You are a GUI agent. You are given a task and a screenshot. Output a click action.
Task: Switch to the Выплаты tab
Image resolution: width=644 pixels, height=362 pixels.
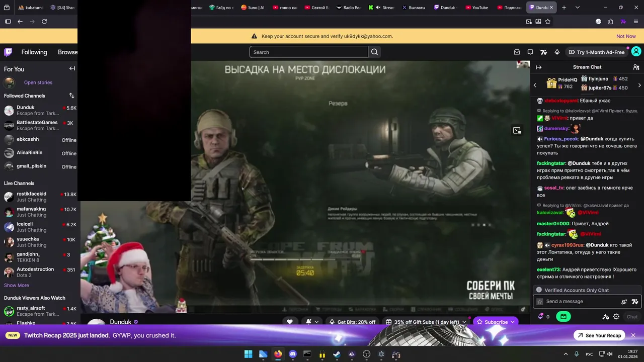413,8
